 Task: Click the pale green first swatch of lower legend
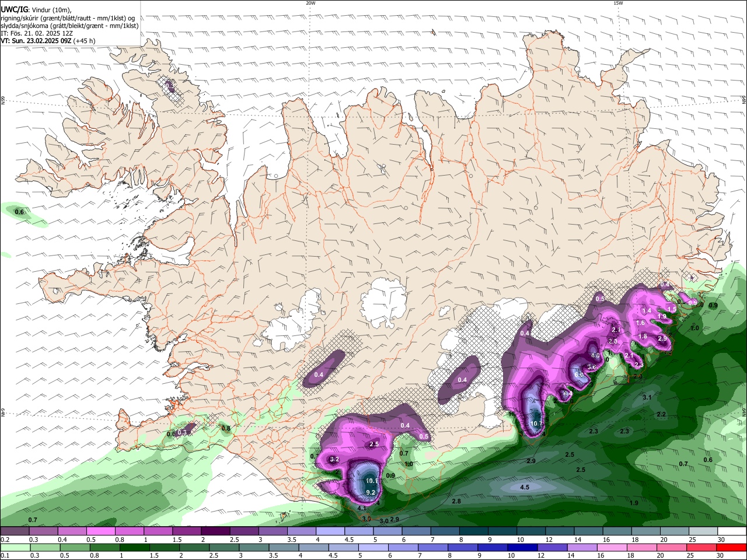click(x=15, y=548)
